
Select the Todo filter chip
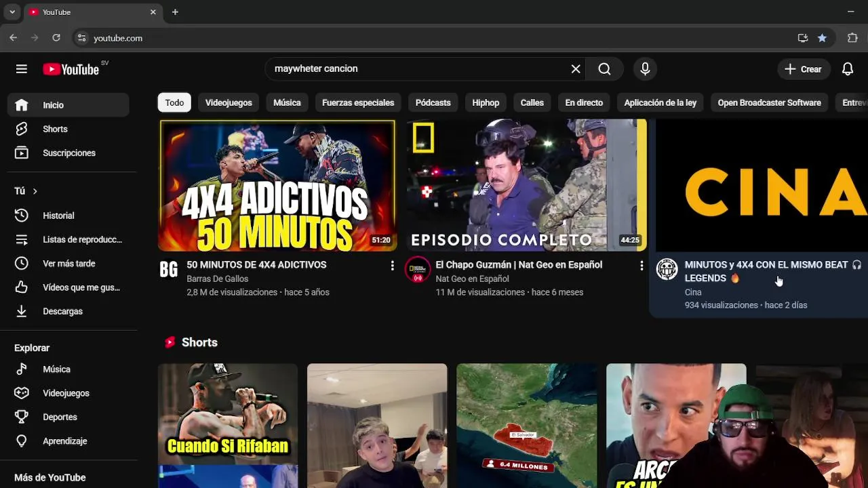pyautogui.click(x=174, y=102)
